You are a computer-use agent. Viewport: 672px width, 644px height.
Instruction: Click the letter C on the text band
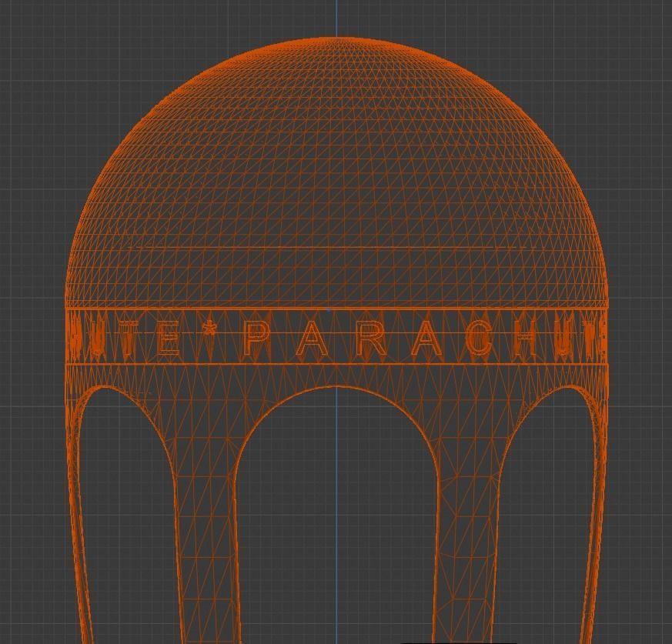tap(480, 339)
